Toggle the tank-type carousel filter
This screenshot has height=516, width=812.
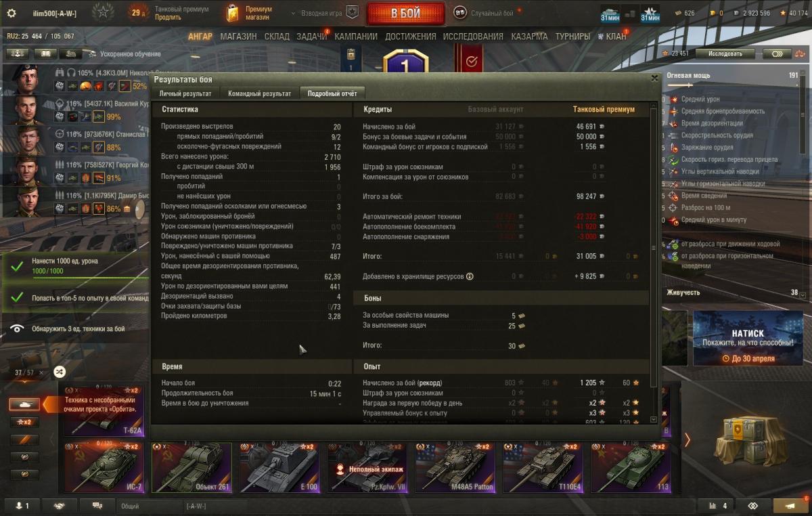24,404
